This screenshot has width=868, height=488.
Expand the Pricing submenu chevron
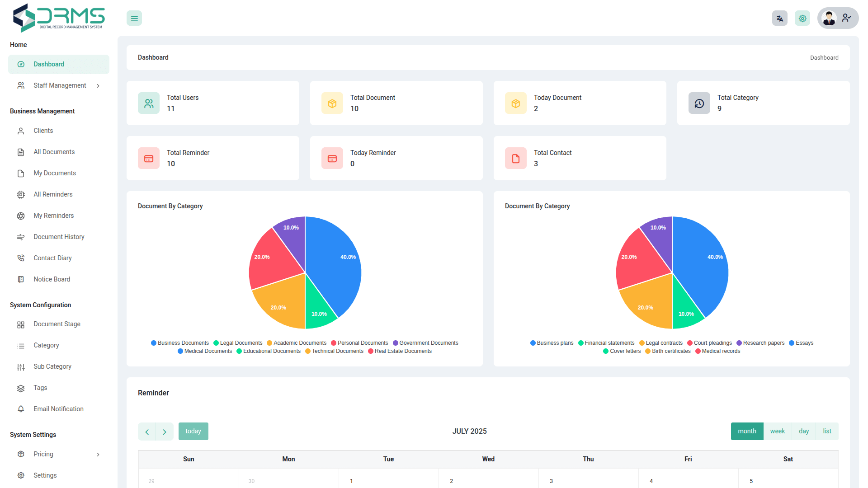click(98, 455)
